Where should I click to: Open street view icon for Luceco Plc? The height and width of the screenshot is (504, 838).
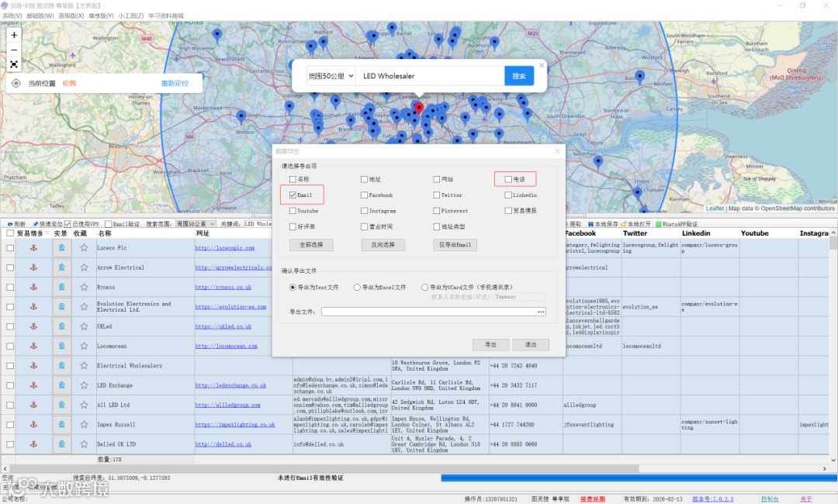pos(61,247)
